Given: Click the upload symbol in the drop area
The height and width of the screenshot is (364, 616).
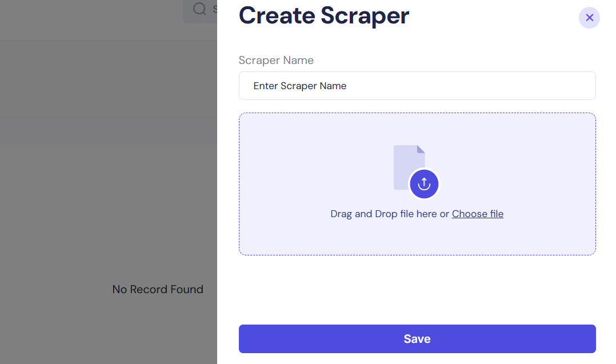Looking at the screenshot, I should (x=424, y=184).
